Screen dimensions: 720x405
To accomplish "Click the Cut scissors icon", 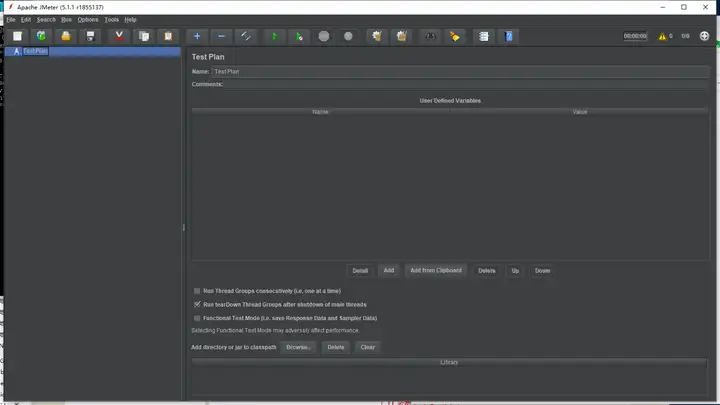I will pos(119,36).
